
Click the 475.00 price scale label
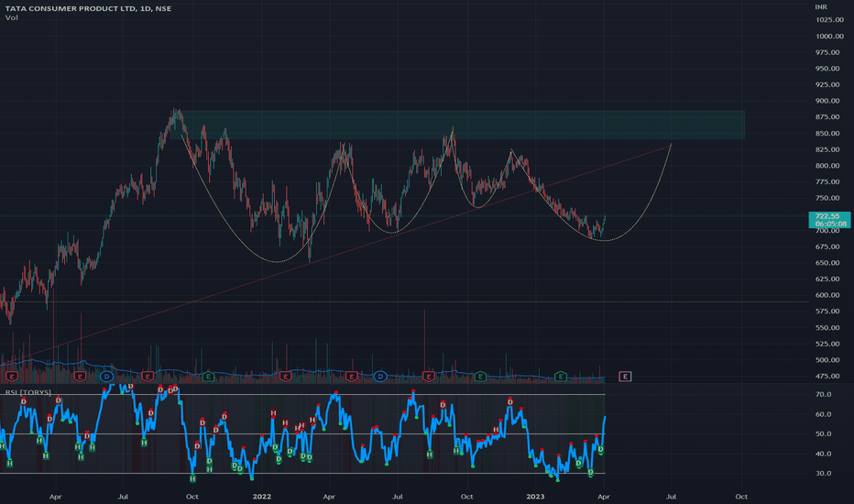pyautogui.click(x=827, y=376)
